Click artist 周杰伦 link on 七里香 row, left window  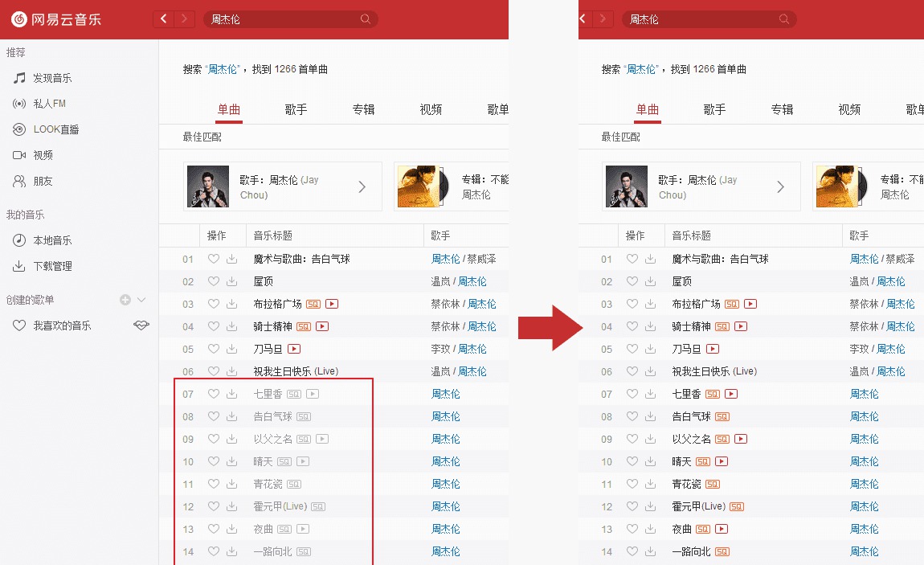coord(445,394)
